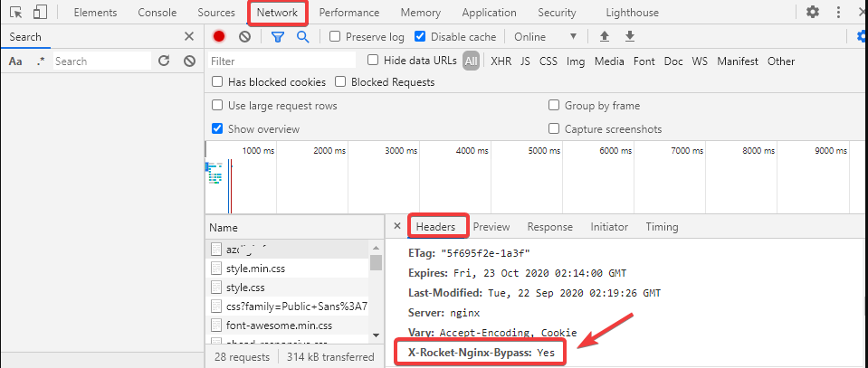Viewport: 868px width, 368px height.
Task: Refresh the search results
Action: [164, 61]
